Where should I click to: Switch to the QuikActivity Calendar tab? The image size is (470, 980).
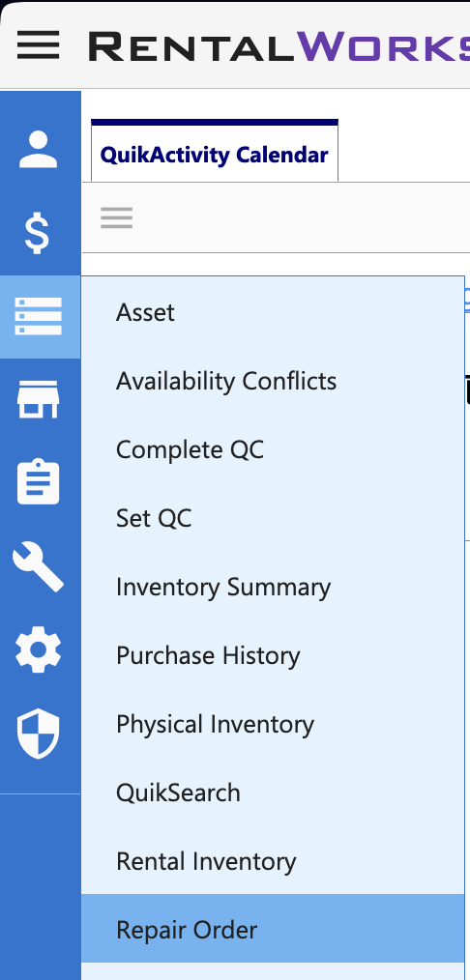[x=215, y=155]
